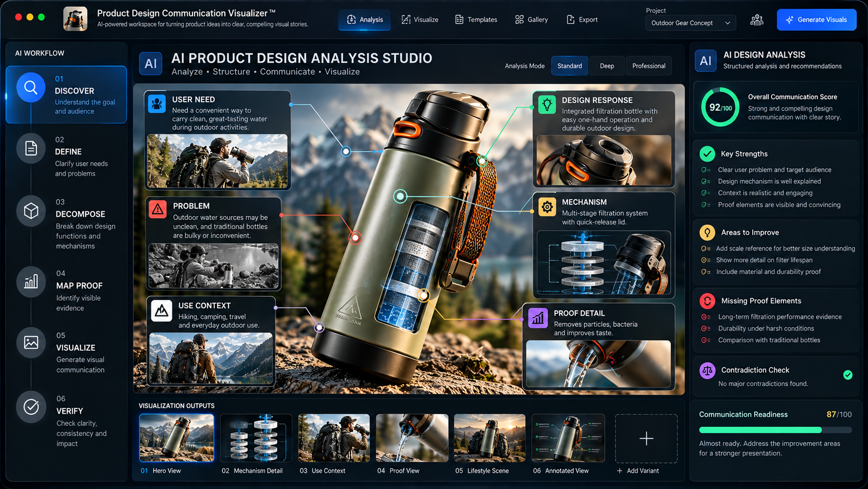Click the Design Response lightbulb icon

(x=547, y=104)
